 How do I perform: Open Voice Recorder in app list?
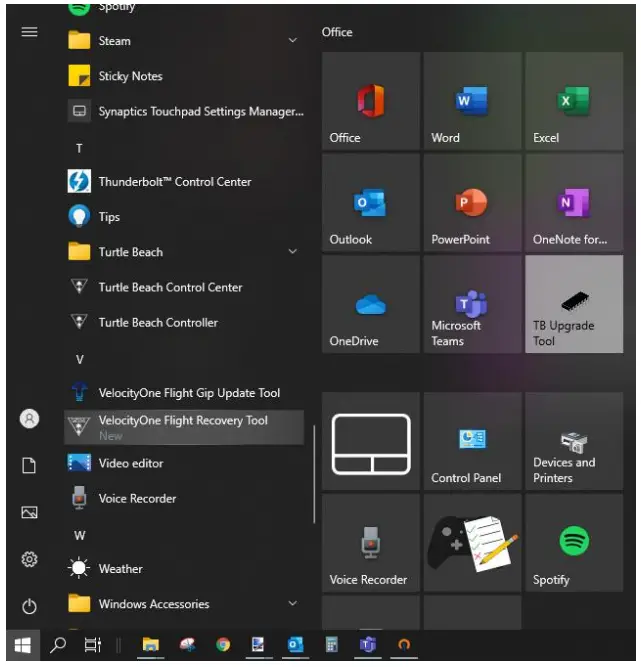tap(184, 499)
